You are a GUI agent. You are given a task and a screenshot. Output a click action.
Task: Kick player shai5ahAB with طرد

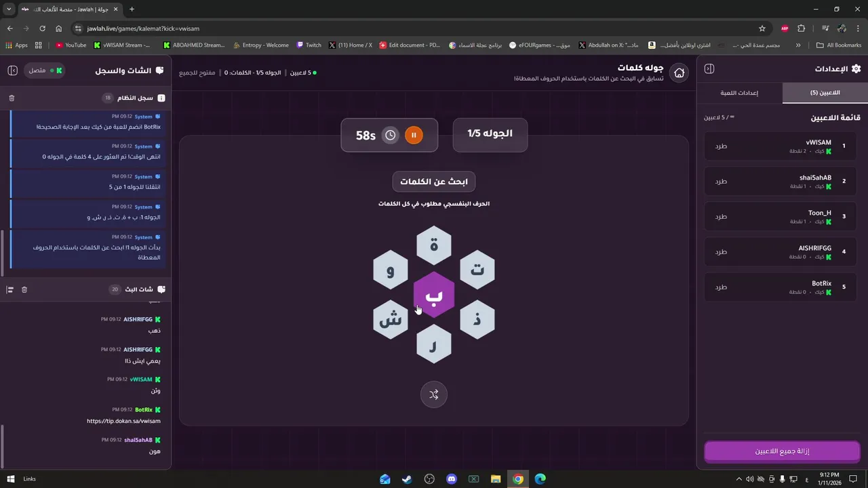pyautogui.click(x=721, y=181)
